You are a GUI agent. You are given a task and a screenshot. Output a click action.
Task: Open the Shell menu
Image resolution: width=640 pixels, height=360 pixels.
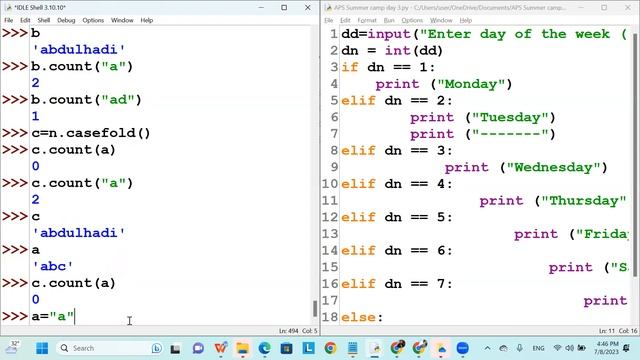(44, 20)
